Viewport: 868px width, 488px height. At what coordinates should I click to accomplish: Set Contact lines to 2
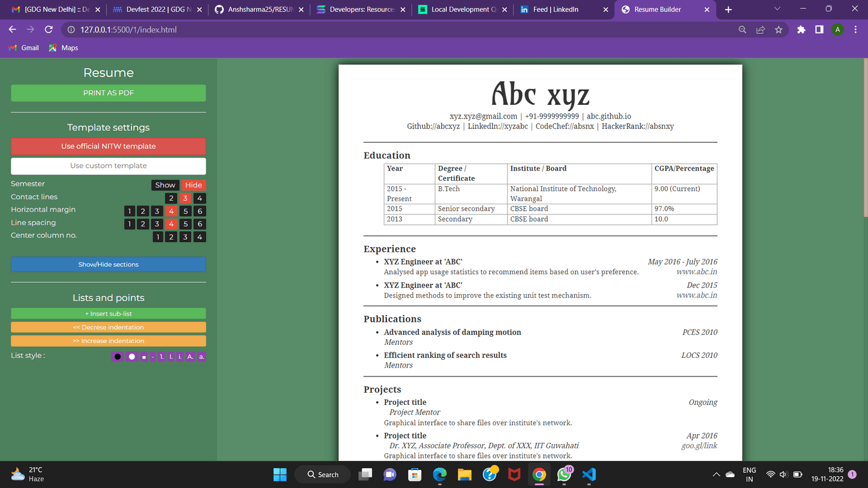(x=171, y=198)
